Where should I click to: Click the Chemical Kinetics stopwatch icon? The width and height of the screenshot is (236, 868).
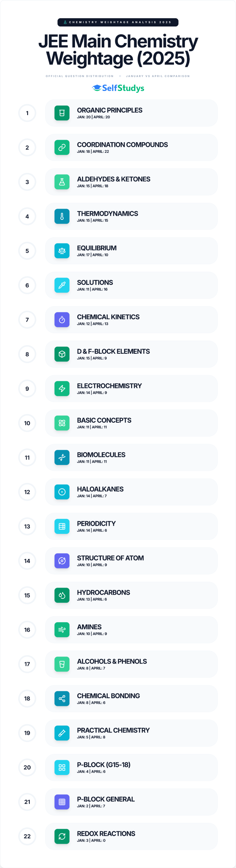pyautogui.click(x=62, y=320)
